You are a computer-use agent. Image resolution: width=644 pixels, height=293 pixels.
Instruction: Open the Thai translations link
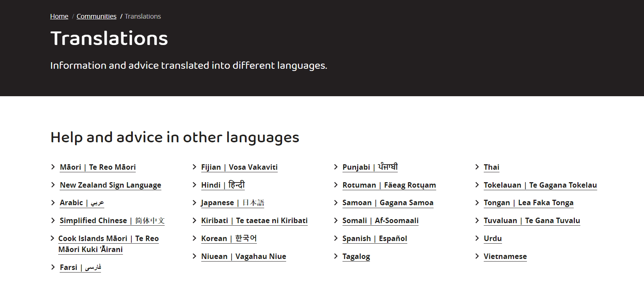pos(491,167)
